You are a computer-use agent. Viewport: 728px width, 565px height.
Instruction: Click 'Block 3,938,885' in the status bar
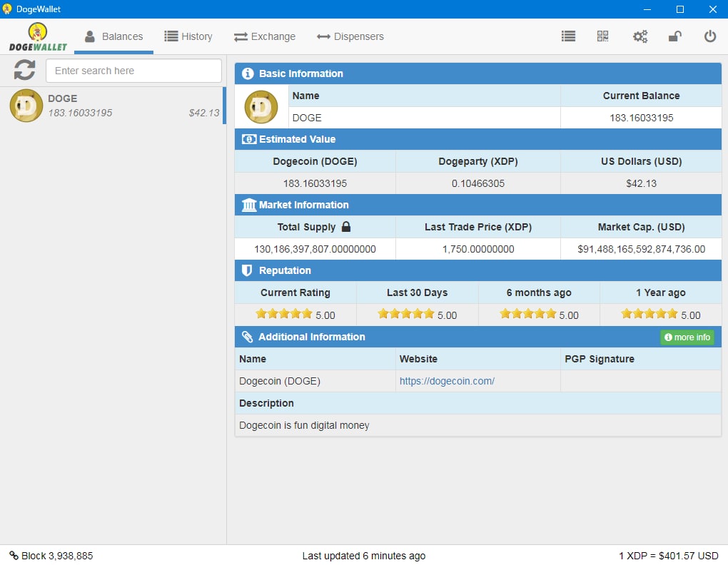[x=57, y=556]
